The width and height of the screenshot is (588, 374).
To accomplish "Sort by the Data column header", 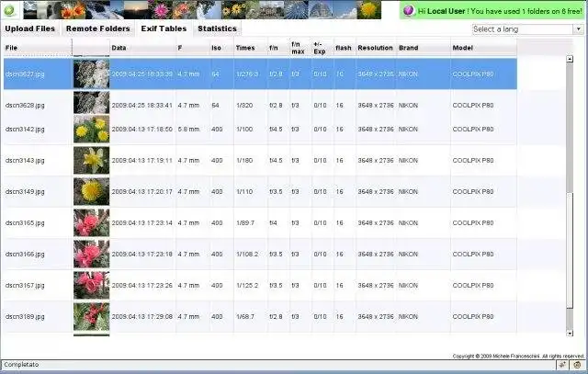I will pyautogui.click(x=142, y=48).
